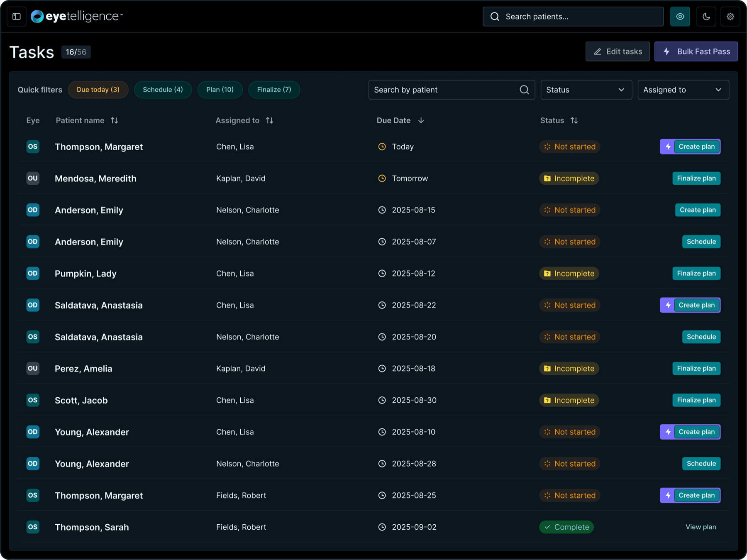Finalize plan for Pumpkin, Lady
This screenshot has width=747, height=560.
click(x=696, y=274)
